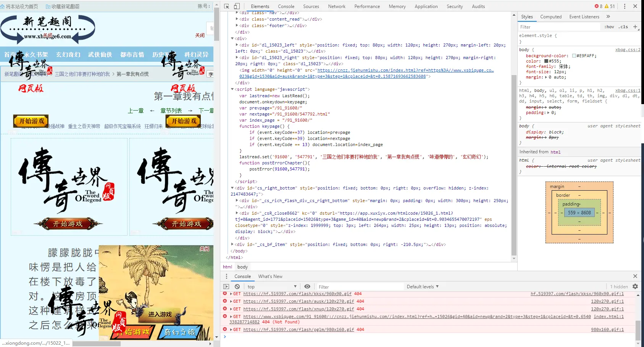Screen dimensions: 644x347
Task: Expand the div class footer node
Action: pos(237,26)
